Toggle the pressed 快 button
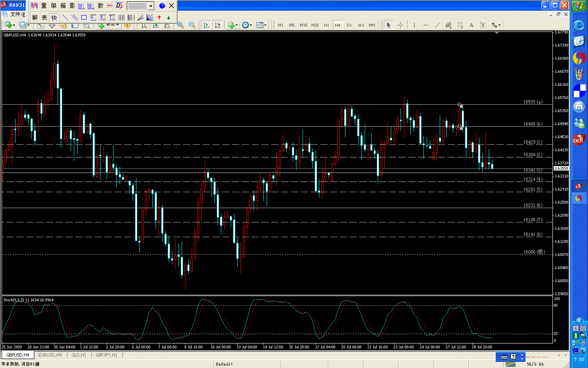588x368 pixels. tap(54, 18)
